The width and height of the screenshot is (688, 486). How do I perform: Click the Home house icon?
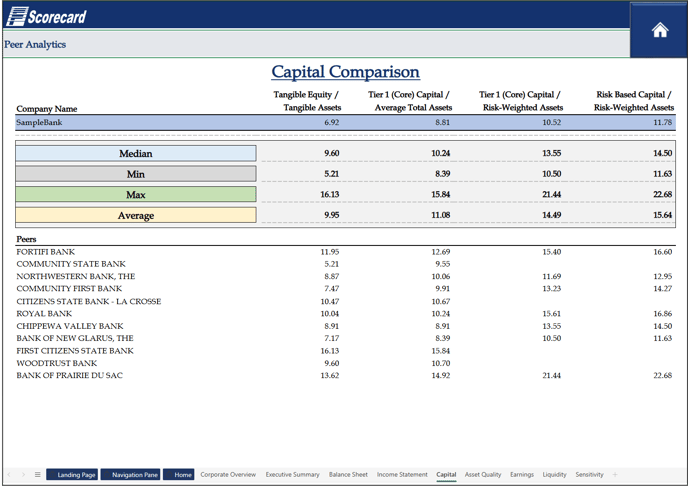pos(659,30)
